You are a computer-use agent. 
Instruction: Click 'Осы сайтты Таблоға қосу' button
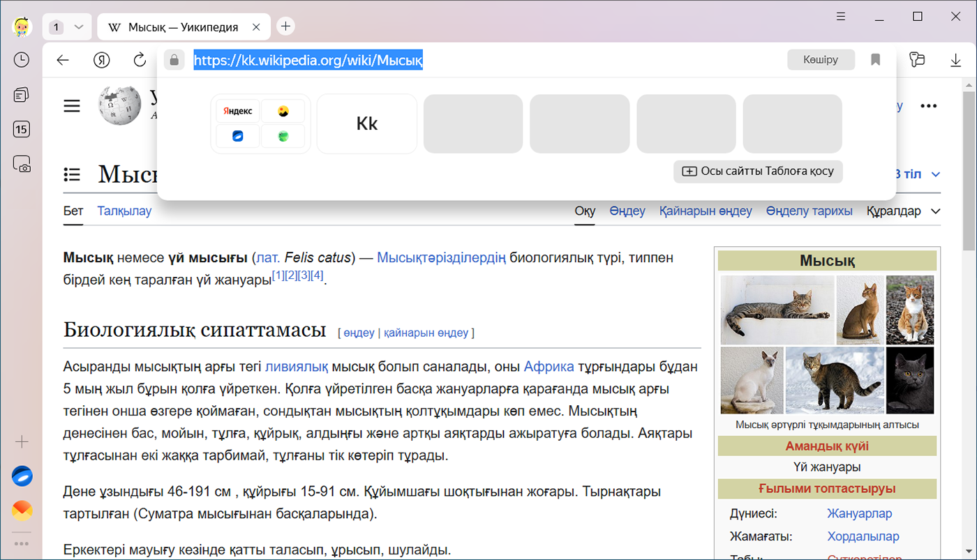(758, 172)
